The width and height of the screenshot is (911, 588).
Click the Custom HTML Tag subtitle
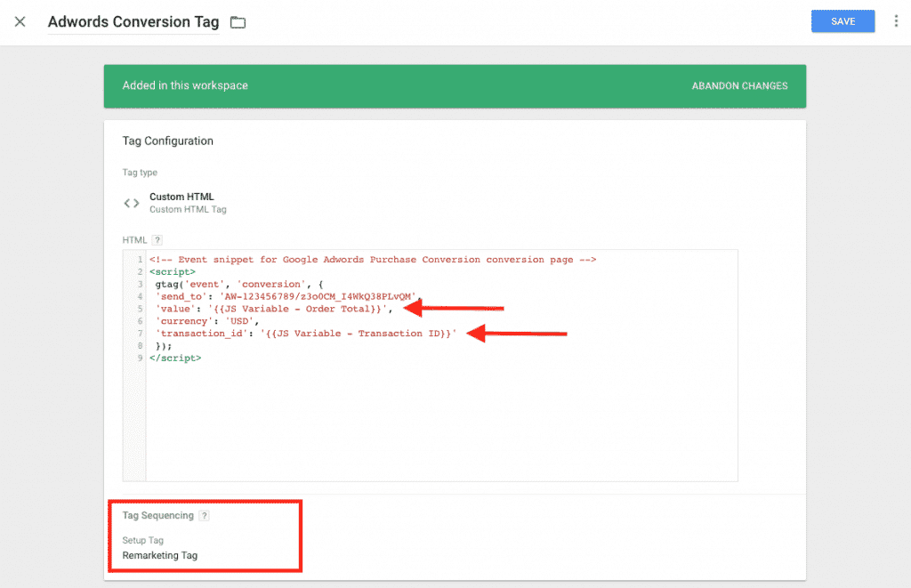(x=188, y=209)
